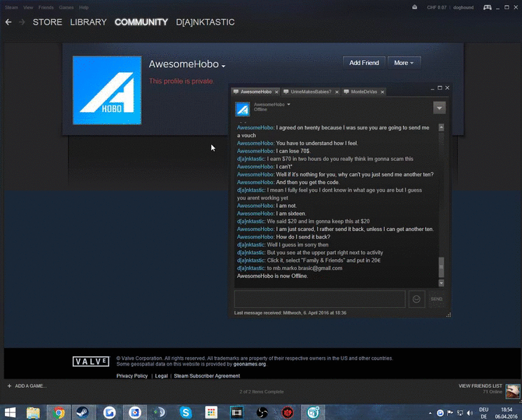Image resolution: width=522 pixels, height=420 pixels.
Task: Open File Explorer from the taskbar
Action: [34, 413]
